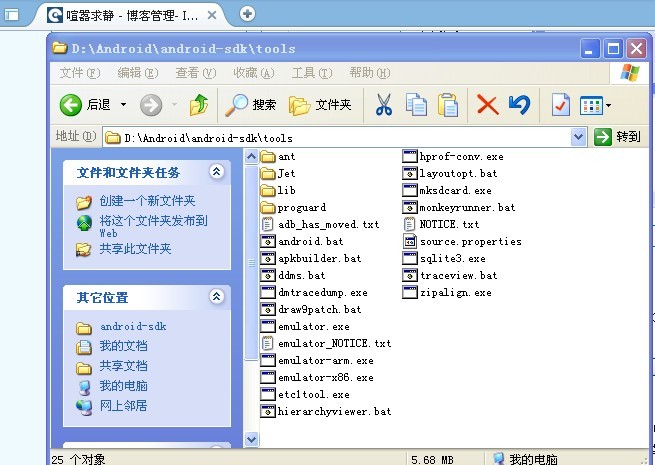Open the 工具(T) menu
Viewport: 655px width, 465px height.
pyautogui.click(x=312, y=73)
